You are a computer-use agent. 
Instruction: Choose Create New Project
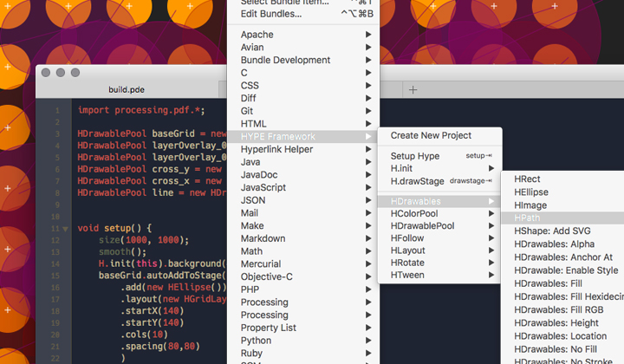[431, 135]
